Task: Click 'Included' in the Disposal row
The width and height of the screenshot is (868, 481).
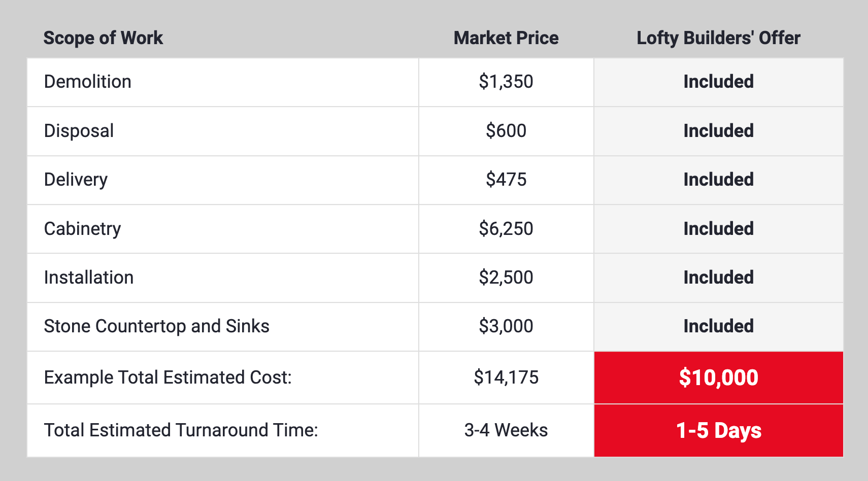Action: coord(718,131)
